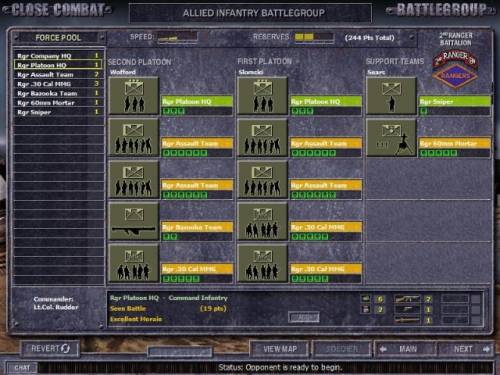Choose Rgr Bazooka Team from force pool
Screen dimensions: 500x375
[x=59, y=93]
